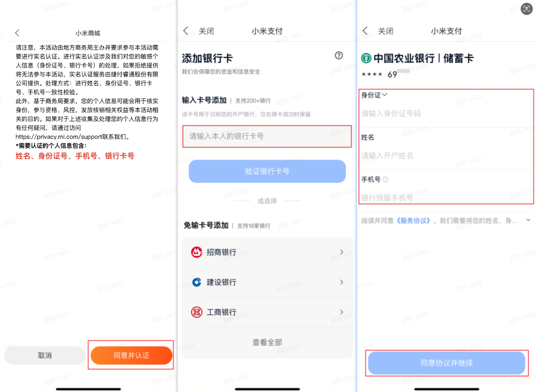This screenshot has height=392, width=536.
Task: Tap the https://privacy.mi.com/support address
Action: 59,137
